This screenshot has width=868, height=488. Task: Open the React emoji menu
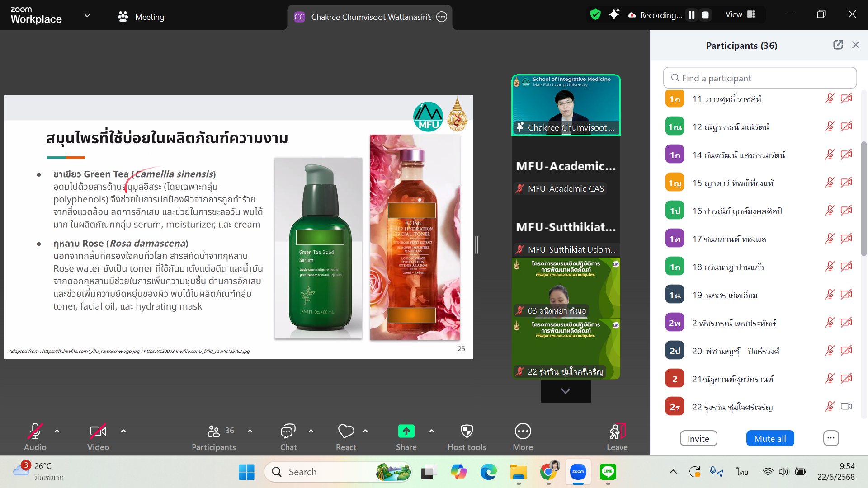pyautogui.click(x=346, y=436)
